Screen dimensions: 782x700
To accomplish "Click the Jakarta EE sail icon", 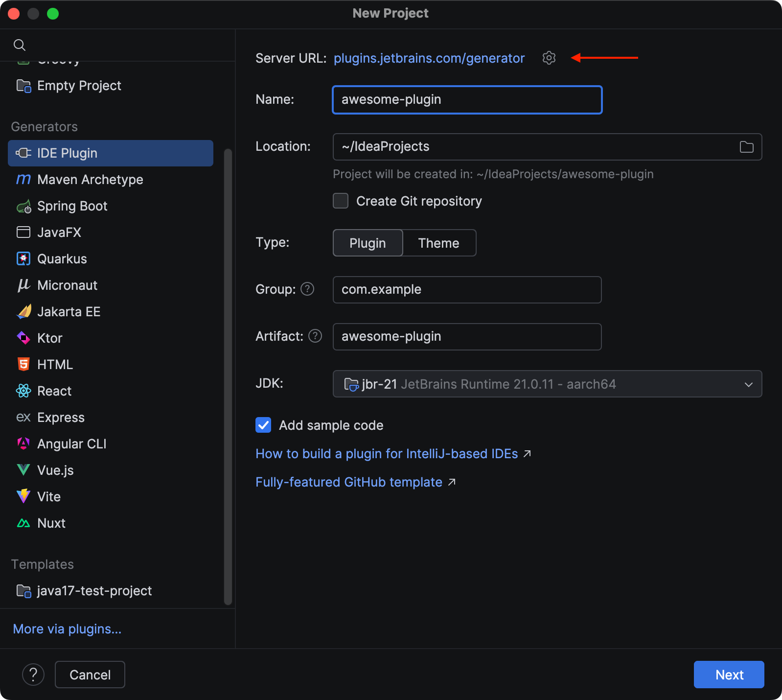I will pos(23,312).
